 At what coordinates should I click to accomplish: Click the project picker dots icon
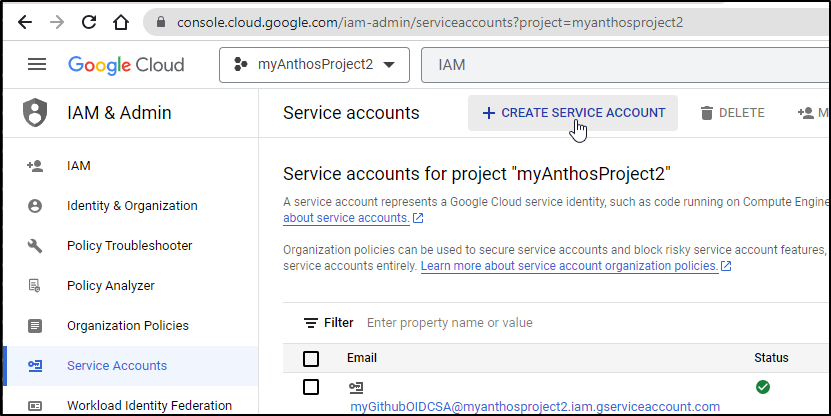pos(241,65)
